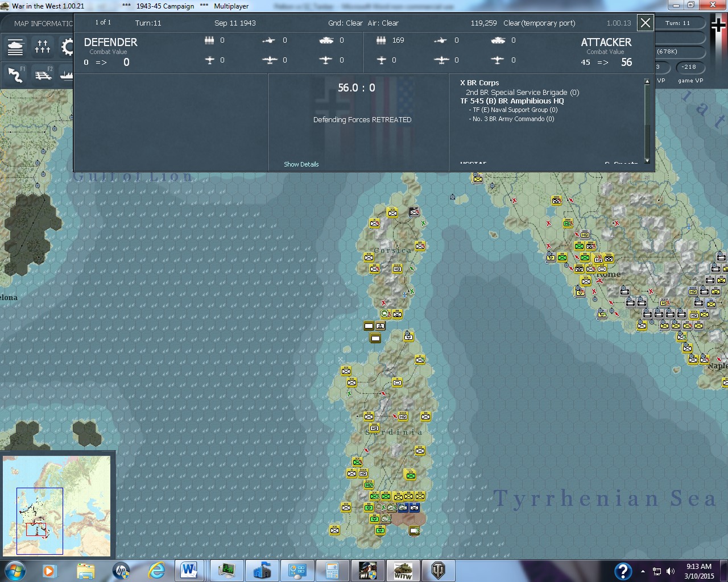728x582 pixels.
Task: Select the F1 move mode arrow icon
Action: point(15,74)
